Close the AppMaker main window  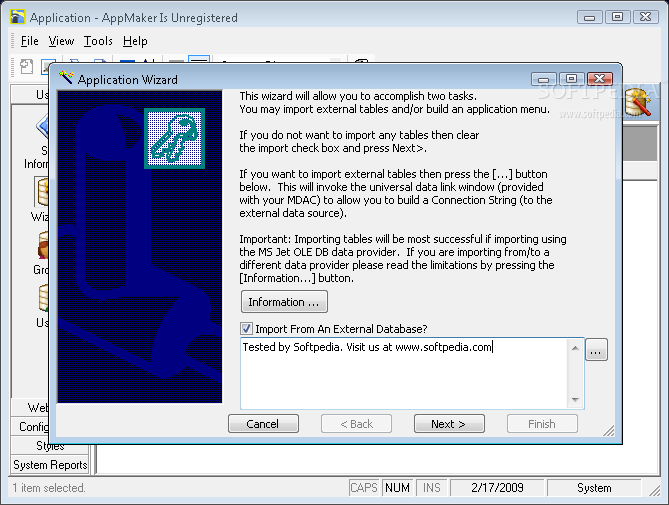pyautogui.click(x=646, y=17)
